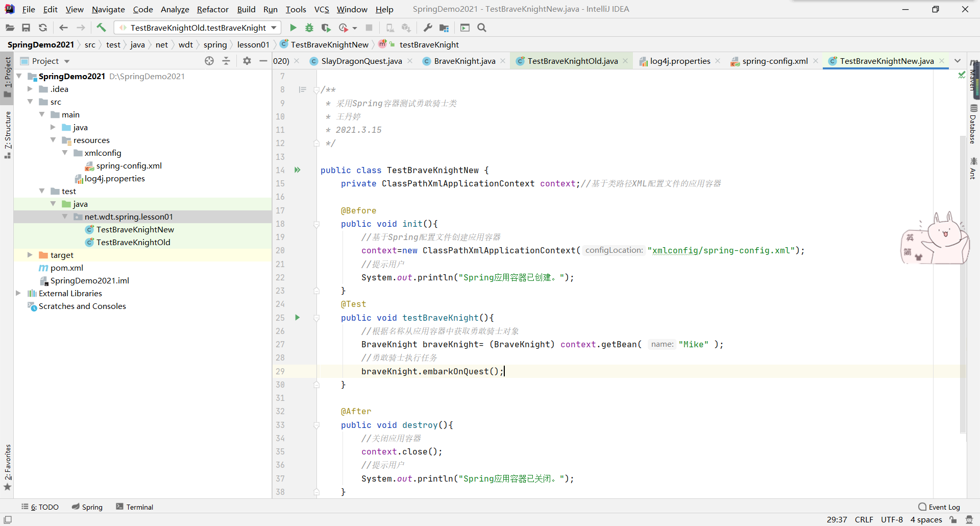
Task: Click the 4 spaces indent setting
Action: pyautogui.click(x=926, y=520)
